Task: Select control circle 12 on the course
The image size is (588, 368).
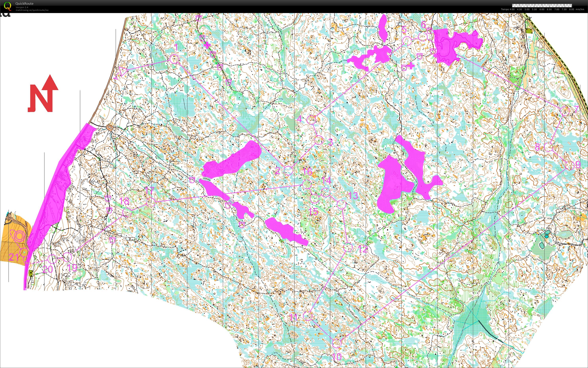Action: coord(348,247)
